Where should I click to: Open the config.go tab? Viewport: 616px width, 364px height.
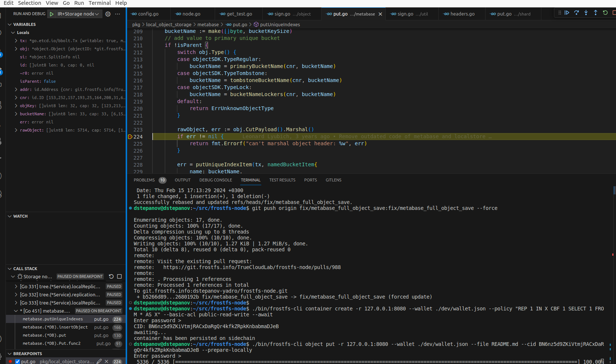coord(148,14)
